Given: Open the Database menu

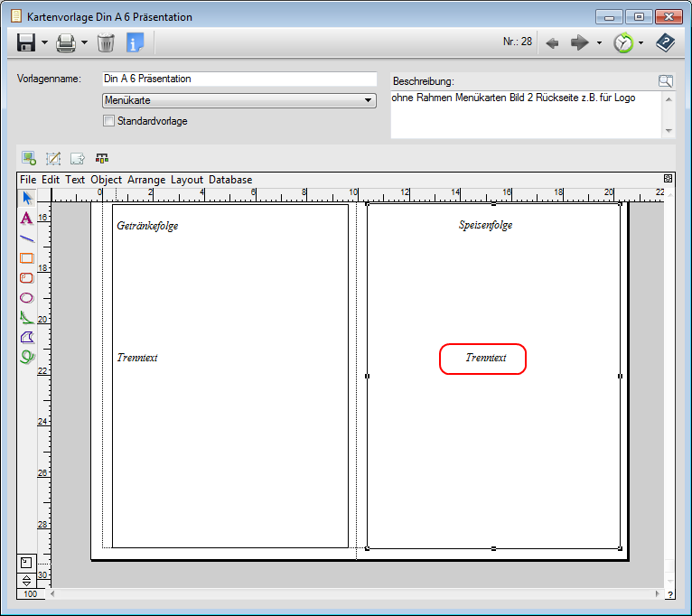Looking at the screenshot, I should [230, 180].
